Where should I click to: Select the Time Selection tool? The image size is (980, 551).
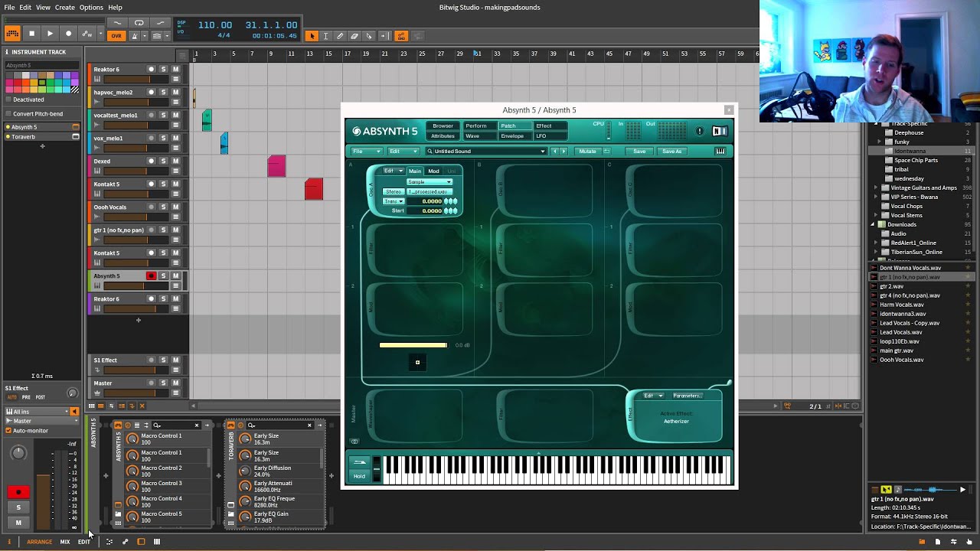pos(325,36)
